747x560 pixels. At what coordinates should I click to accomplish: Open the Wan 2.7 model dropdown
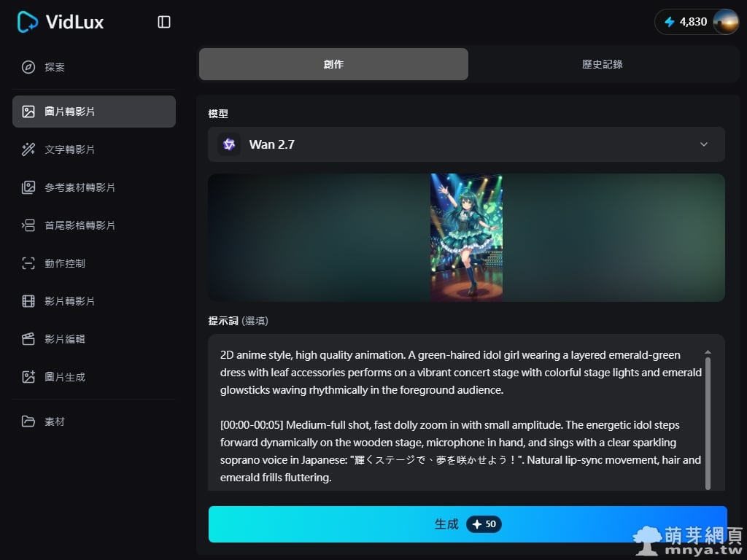coord(466,144)
